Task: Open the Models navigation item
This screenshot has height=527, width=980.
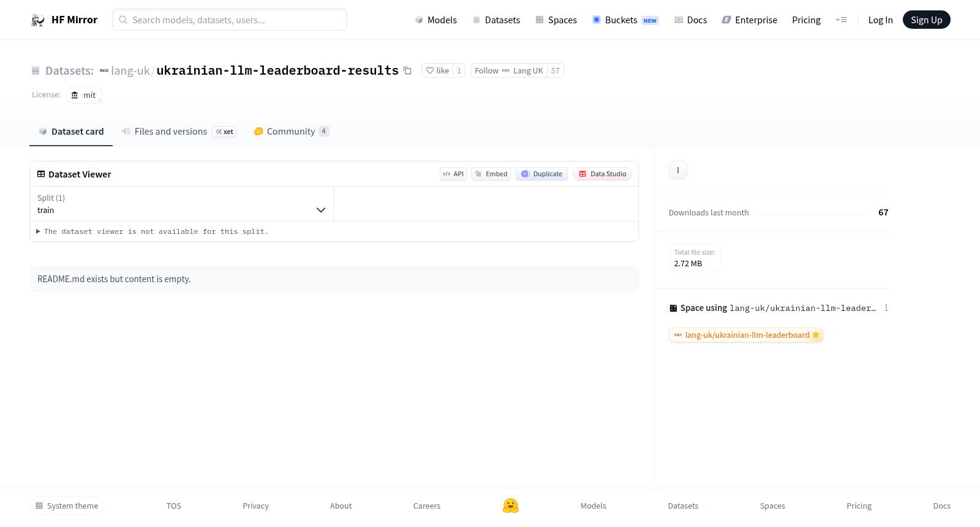Action: point(435,20)
